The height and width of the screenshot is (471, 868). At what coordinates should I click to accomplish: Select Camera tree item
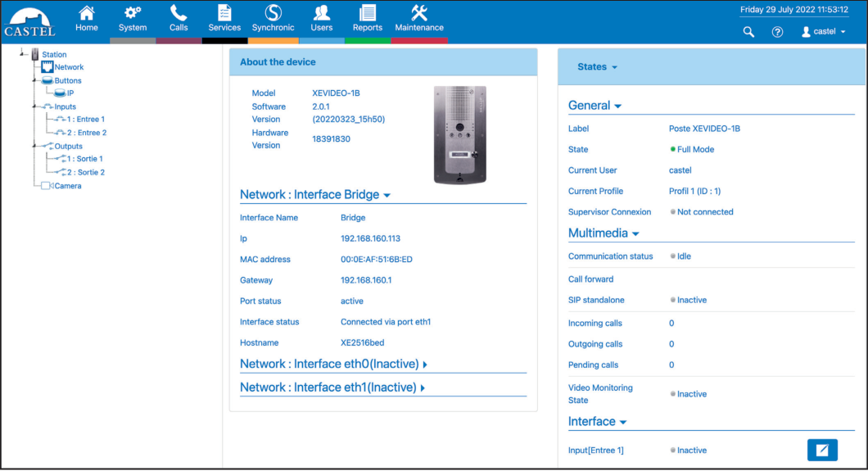68,186
